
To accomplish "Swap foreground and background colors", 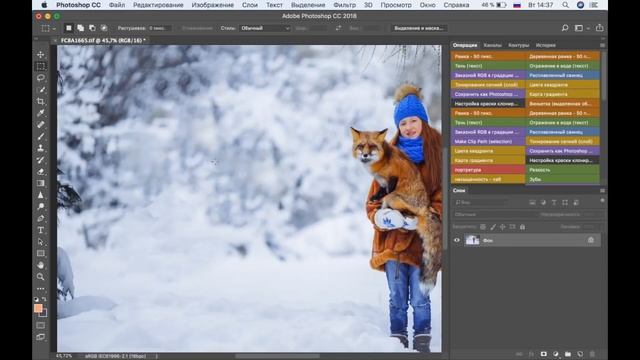I will click(x=44, y=299).
